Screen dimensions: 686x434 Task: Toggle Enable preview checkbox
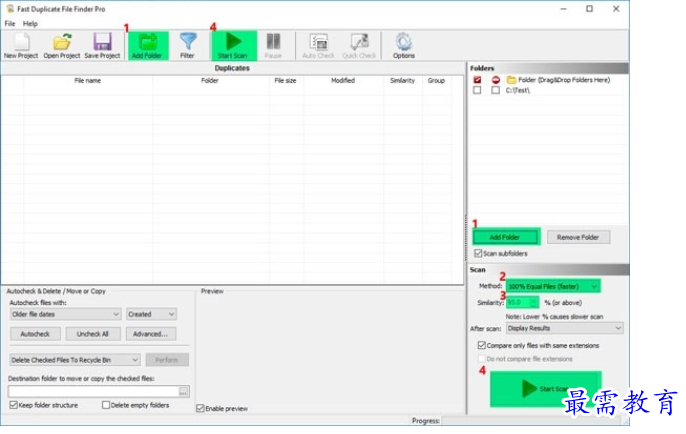200,408
